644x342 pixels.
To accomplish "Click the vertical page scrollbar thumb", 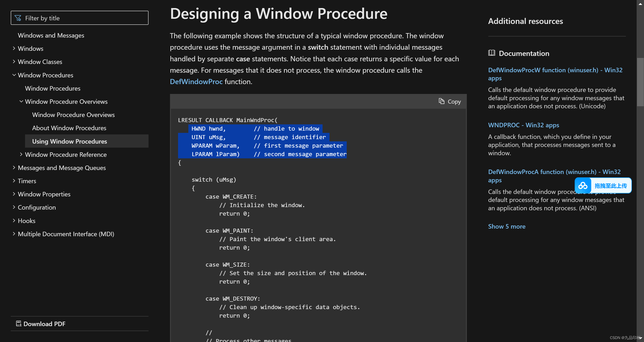I will tap(640, 83).
